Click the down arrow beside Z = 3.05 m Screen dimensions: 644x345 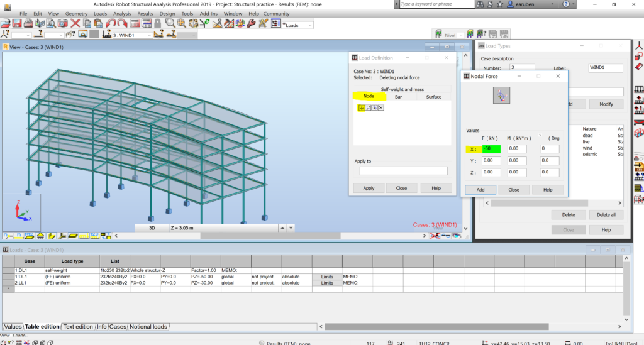pyautogui.click(x=291, y=227)
